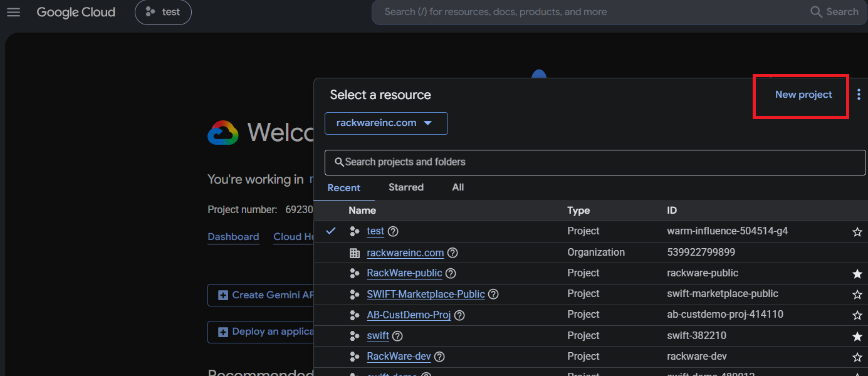Open the test project link
Viewport: 868px width, 376px height.
click(375, 231)
